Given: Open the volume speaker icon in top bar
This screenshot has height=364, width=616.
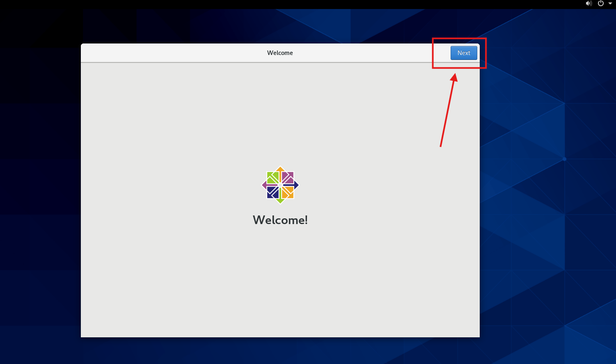Looking at the screenshot, I should (589, 3).
